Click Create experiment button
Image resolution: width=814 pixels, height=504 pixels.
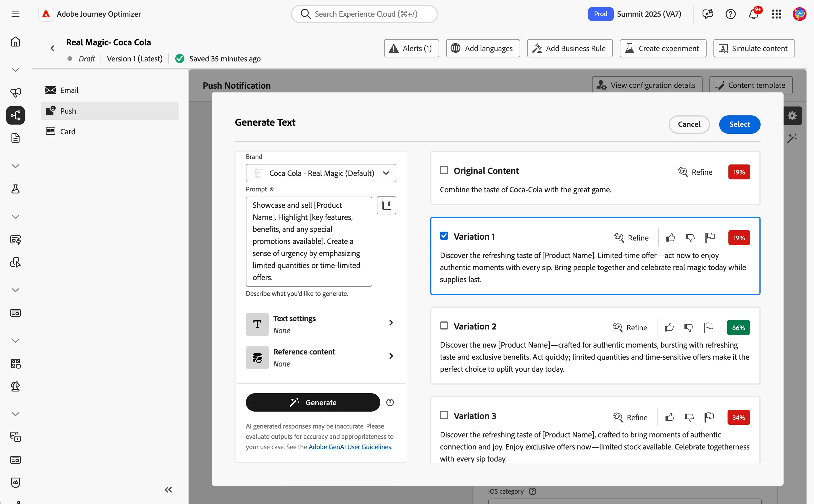[x=663, y=49]
